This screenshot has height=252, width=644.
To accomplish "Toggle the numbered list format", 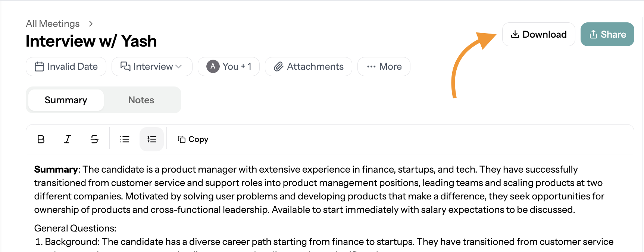I will point(151,139).
